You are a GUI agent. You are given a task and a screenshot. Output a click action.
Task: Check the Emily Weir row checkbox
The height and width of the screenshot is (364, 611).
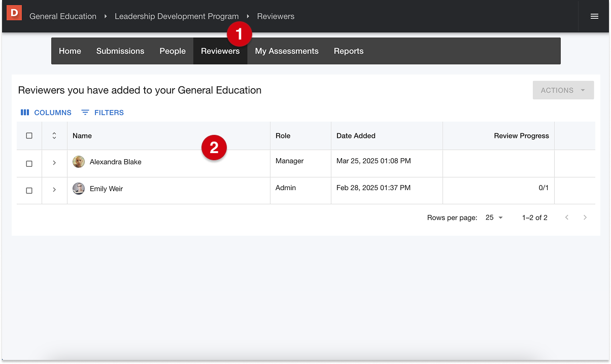tap(29, 191)
